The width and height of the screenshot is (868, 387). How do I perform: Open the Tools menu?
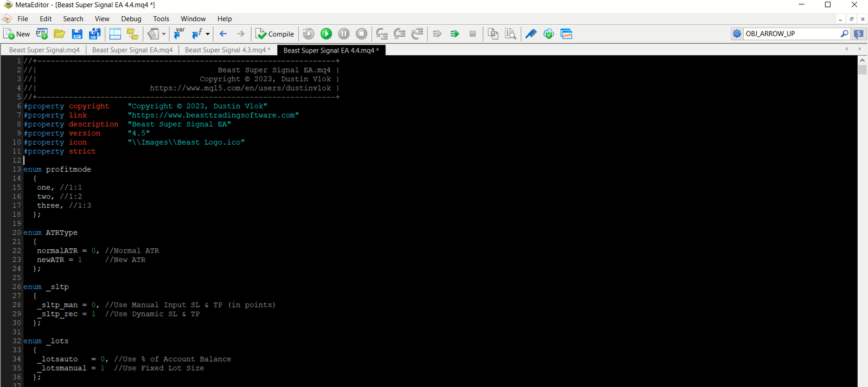161,18
